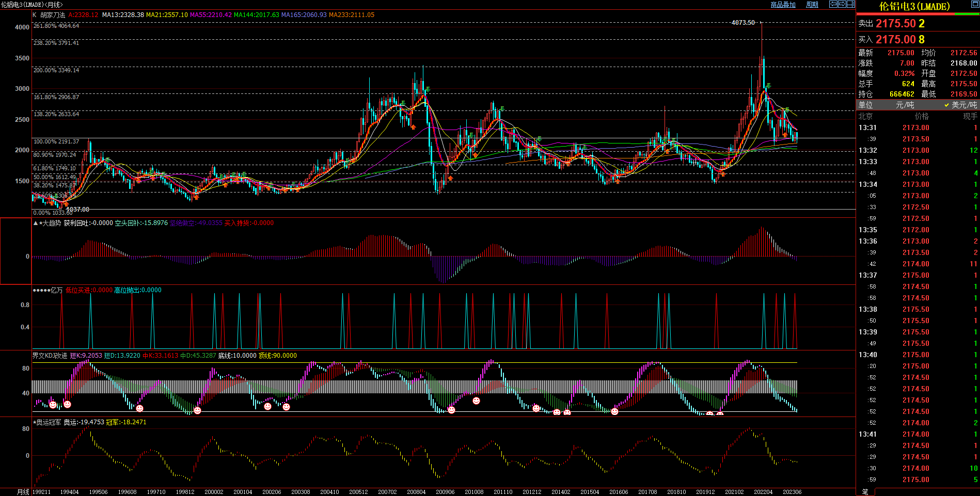Click the 卖出 price 2175.50

pyautogui.click(x=895, y=24)
